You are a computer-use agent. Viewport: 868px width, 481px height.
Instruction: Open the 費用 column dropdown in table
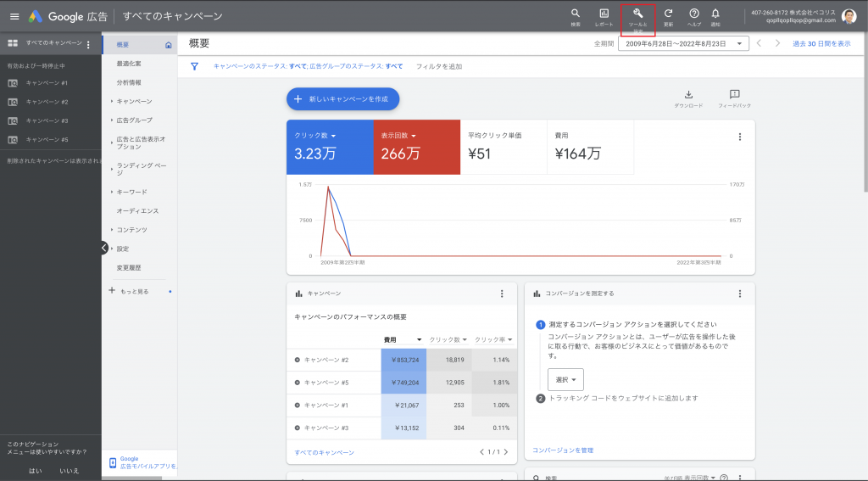coord(419,339)
